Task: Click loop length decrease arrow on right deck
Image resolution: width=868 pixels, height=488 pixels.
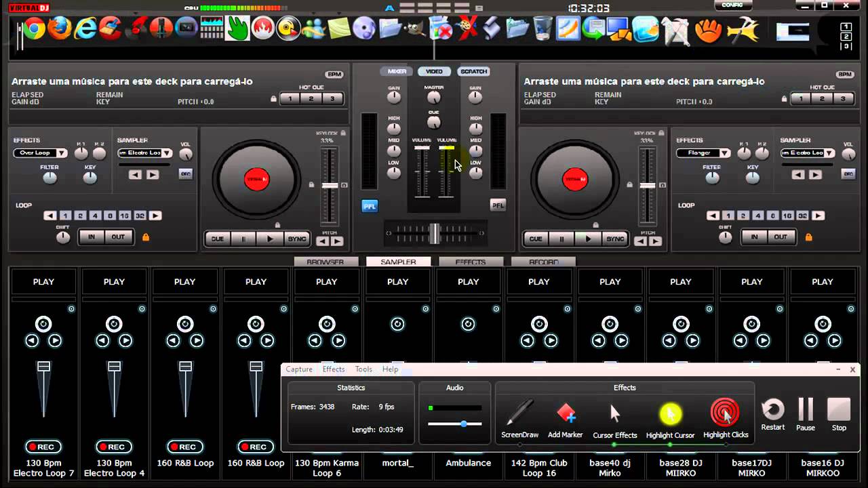Action: 713,216
